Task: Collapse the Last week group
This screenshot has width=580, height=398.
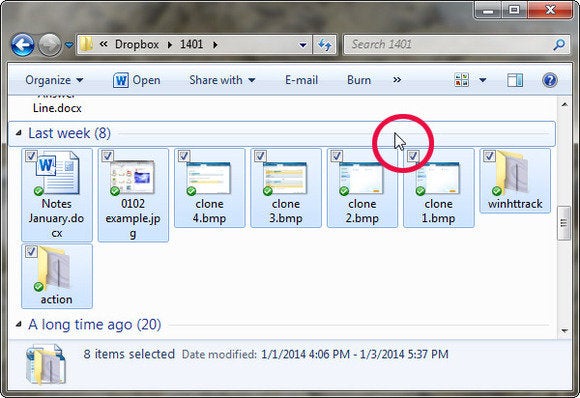Action: [x=19, y=133]
